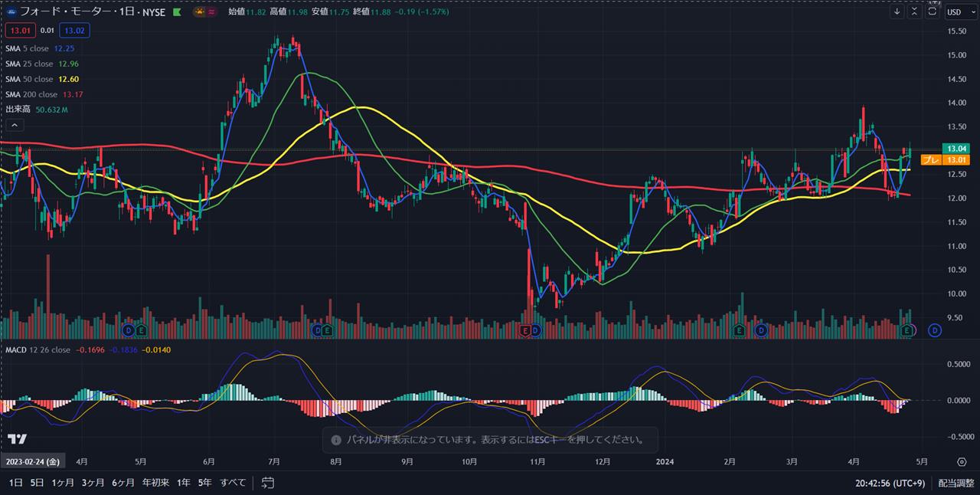
Task: Click the pink approximate-sign data-mode icon
Action: pos(211,12)
